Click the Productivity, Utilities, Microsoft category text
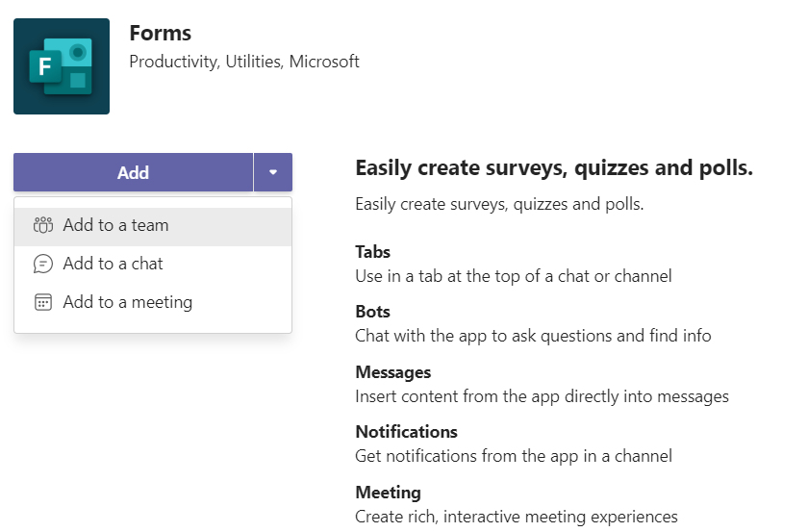 tap(244, 62)
